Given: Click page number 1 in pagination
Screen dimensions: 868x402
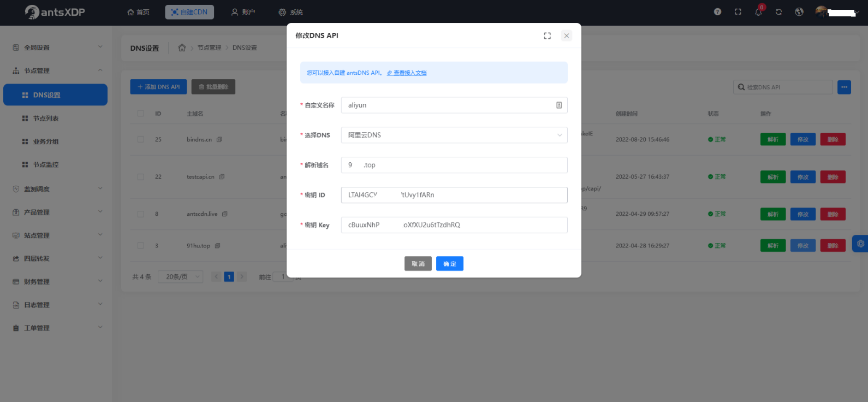Looking at the screenshot, I should (229, 277).
